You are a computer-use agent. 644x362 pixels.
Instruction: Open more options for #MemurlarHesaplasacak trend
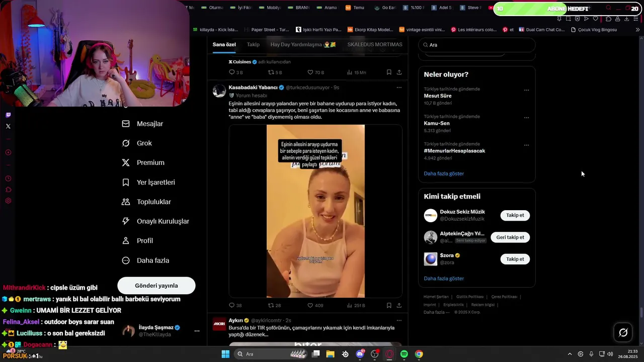click(x=526, y=145)
